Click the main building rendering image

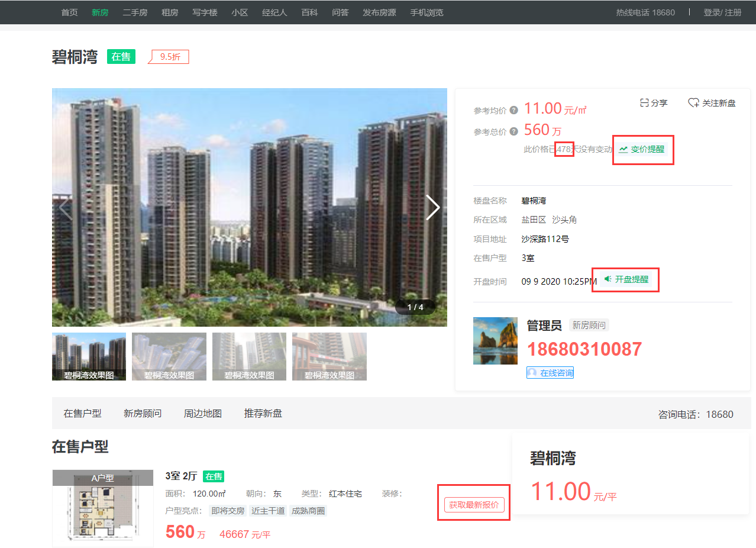point(249,207)
